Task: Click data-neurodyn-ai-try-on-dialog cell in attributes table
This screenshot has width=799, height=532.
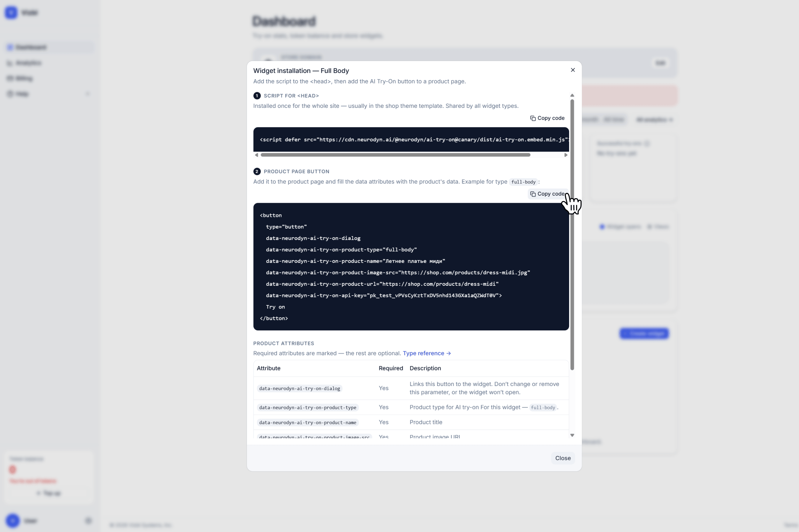Action: 299,388
